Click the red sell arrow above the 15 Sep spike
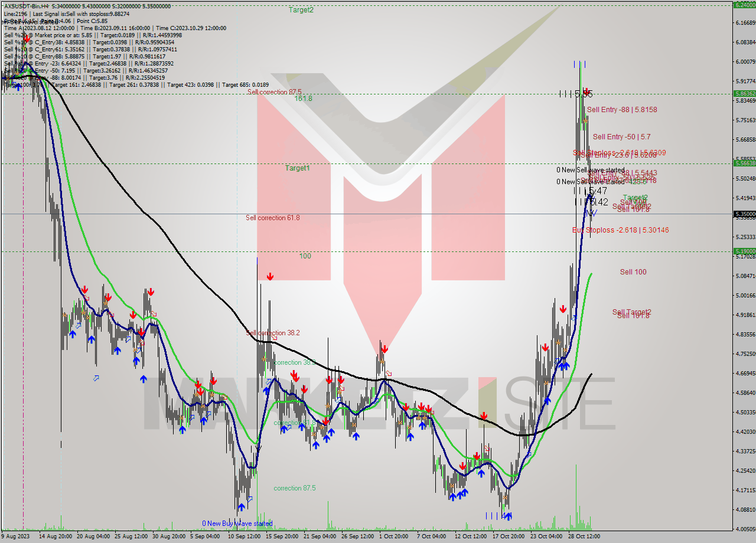 point(270,276)
